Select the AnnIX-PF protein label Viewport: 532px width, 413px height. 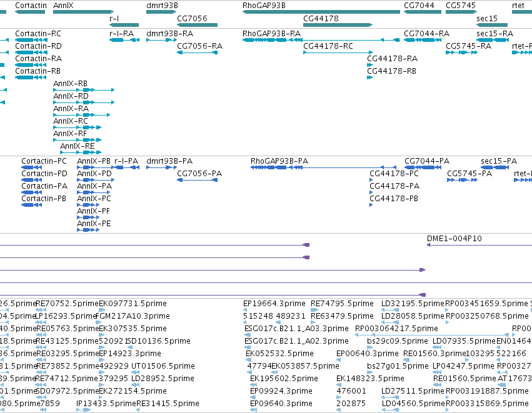[93, 211]
